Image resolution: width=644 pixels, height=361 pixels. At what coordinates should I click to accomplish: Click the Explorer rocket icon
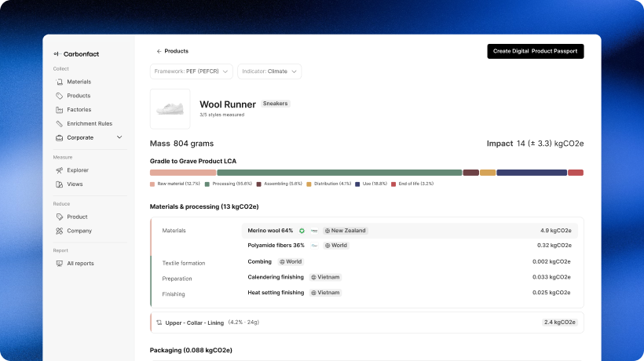tap(60, 170)
